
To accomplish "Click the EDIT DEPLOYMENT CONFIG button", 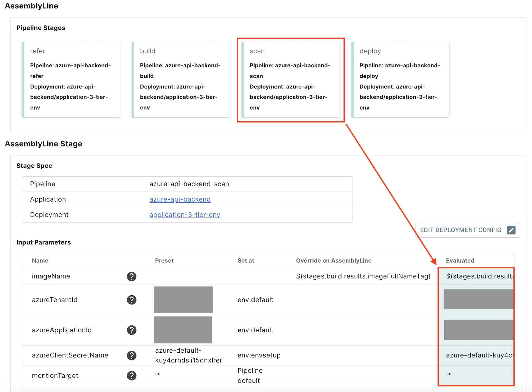I will coord(461,230).
